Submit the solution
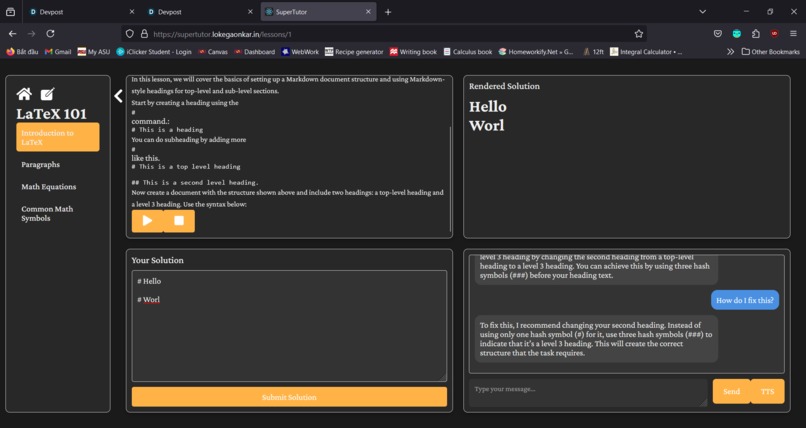The height and width of the screenshot is (428, 806). 289,397
